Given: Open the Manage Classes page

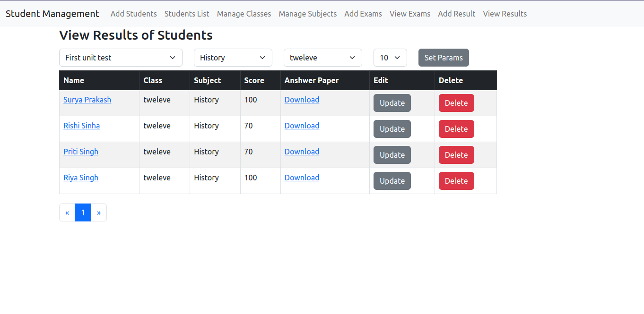Looking at the screenshot, I should click(244, 14).
